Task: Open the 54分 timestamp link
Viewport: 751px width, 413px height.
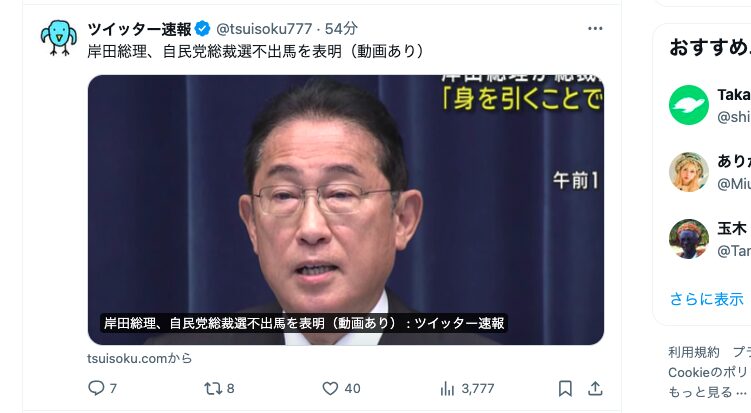Action: [341, 29]
